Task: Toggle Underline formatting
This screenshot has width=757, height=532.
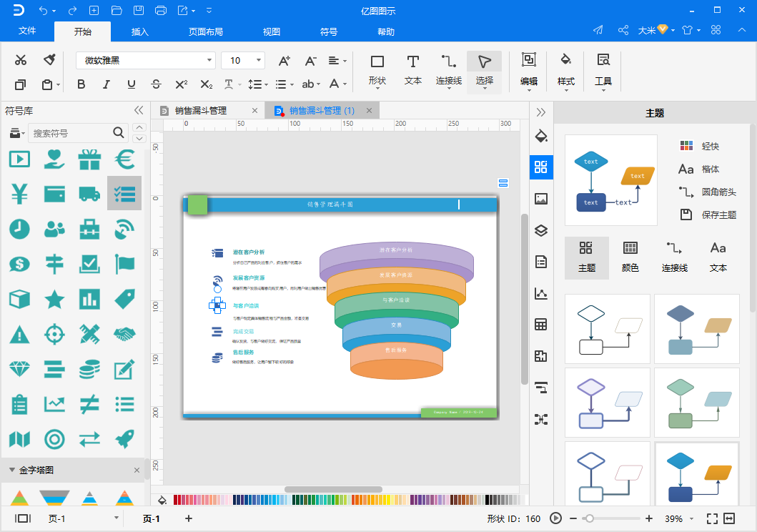Action: point(132,84)
